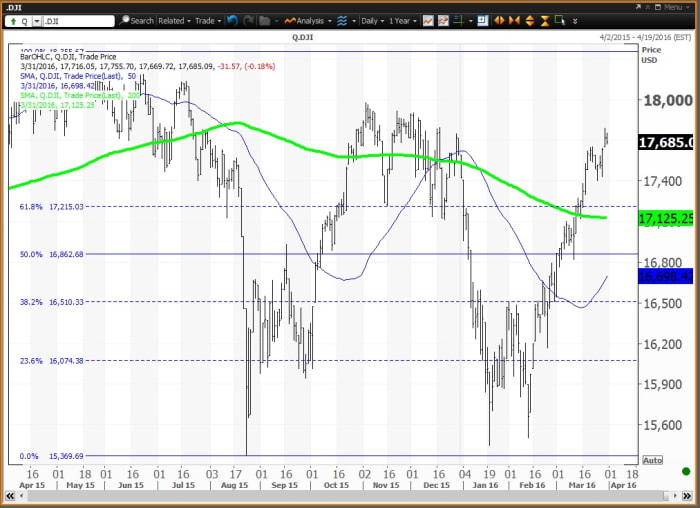
Task: Click the horizontal expand arrows icon
Action: click(499, 21)
